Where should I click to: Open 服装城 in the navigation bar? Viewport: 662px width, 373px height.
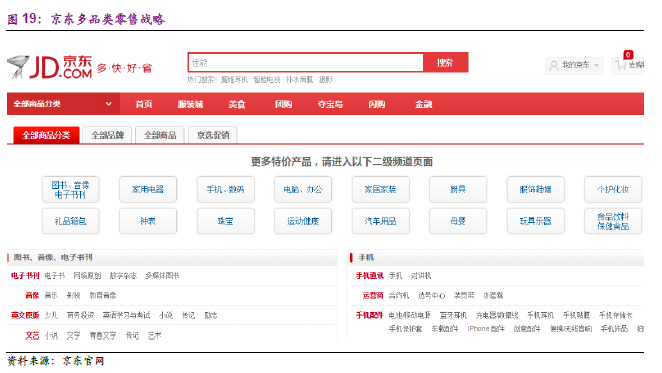pyautogui.click(x=190, y=104)
